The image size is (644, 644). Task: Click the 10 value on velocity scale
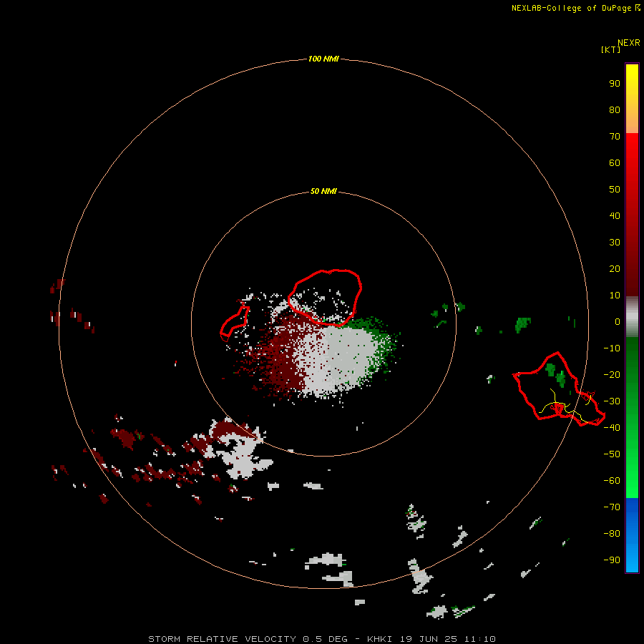click(x=615, y=296)
